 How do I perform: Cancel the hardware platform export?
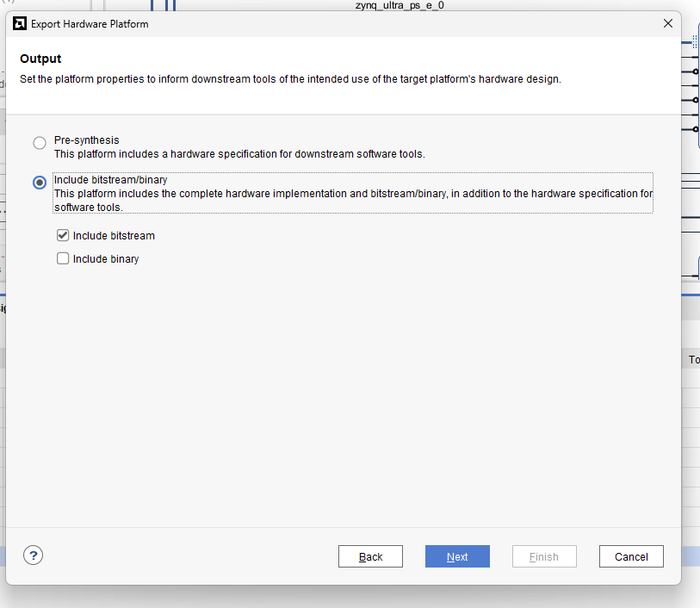tap(630, 556)
